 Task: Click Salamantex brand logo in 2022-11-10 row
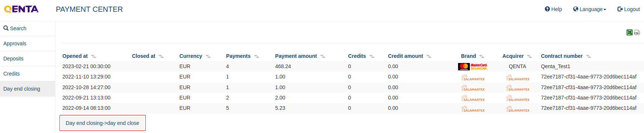tap(473, 78)
